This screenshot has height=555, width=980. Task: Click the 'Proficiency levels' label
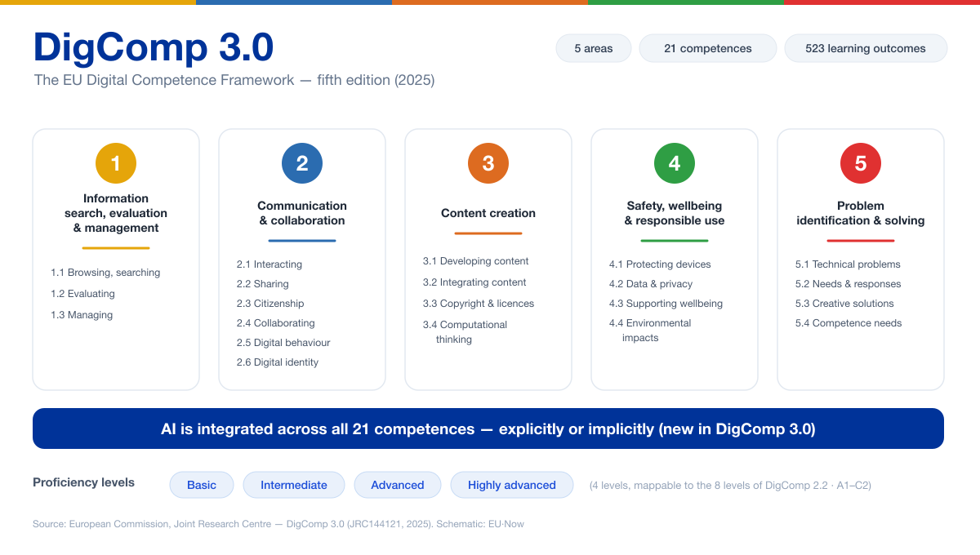point(83,482)
